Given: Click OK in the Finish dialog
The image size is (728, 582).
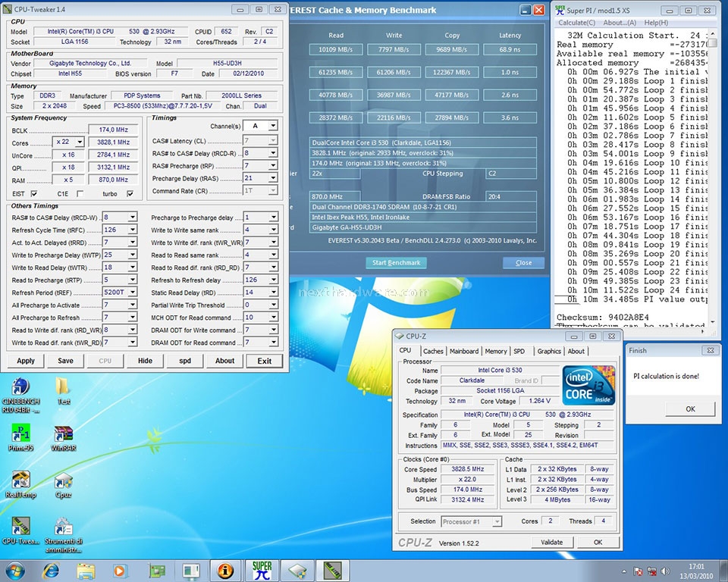Looking at the screenshot, I should [690, 409].
